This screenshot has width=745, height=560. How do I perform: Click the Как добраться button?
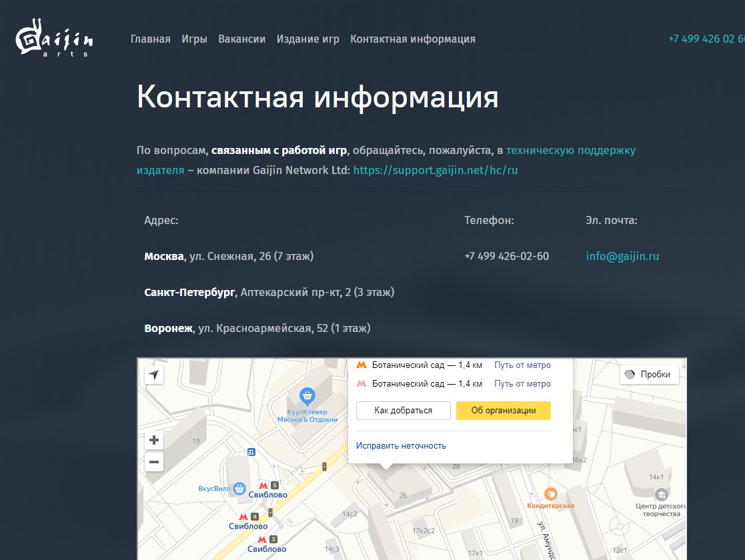click(x=404, y=411)
